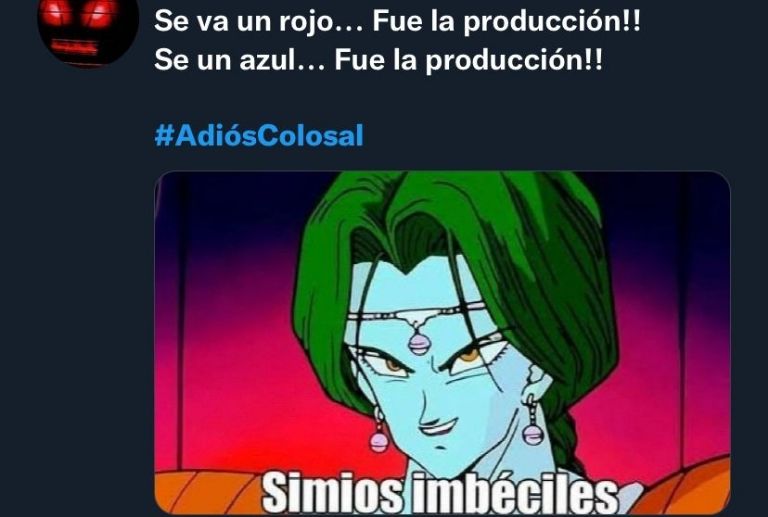Image resolution: width=768 pixels, height=517 pixels.
Task: Click the avatar's left glowing red eye
Action: (x=57, y=13)
